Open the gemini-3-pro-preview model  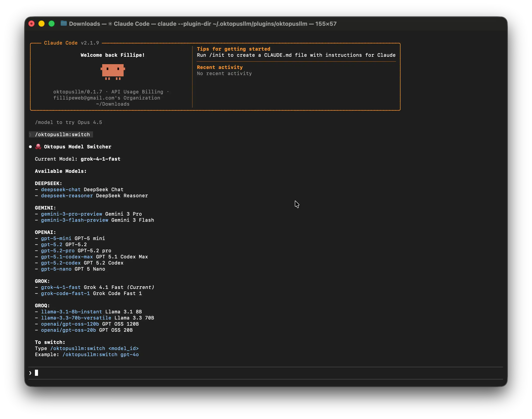(71, 214)
